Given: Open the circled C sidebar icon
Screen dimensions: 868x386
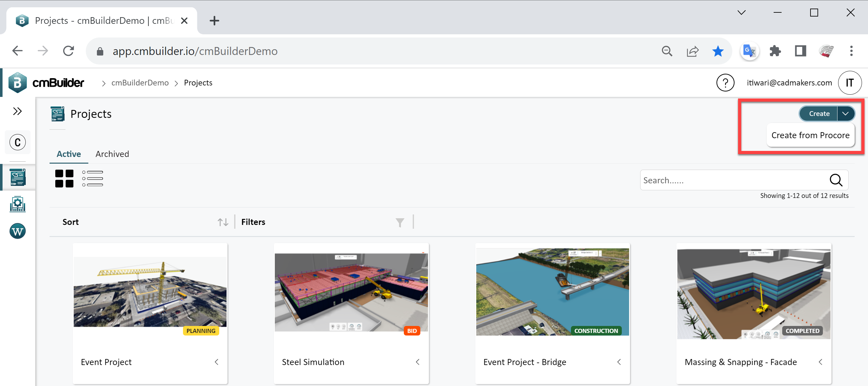Looking at the screenshot, I should (17, 142).
